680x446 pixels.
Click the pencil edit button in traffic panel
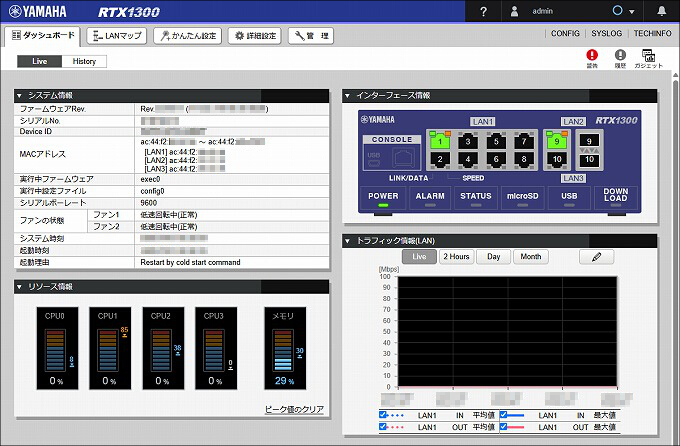pos(596,257)
